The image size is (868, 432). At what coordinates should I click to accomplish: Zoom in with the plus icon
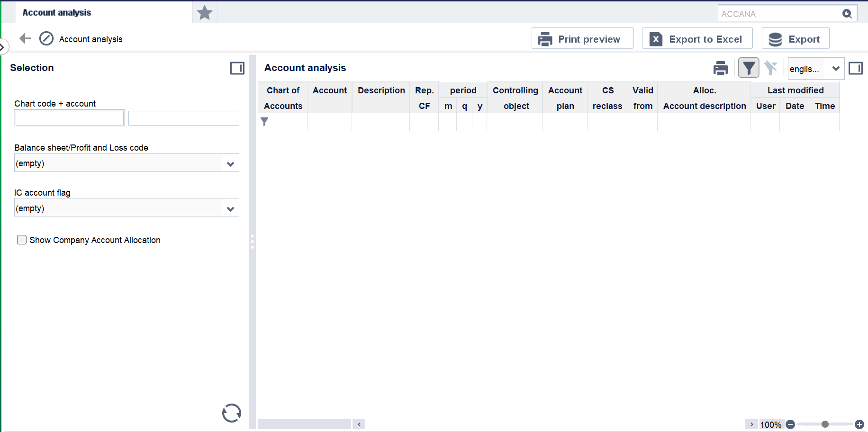859,424
